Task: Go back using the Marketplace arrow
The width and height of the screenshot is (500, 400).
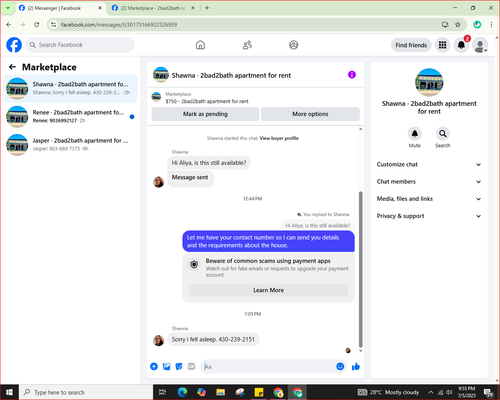Action: (12, 67)
